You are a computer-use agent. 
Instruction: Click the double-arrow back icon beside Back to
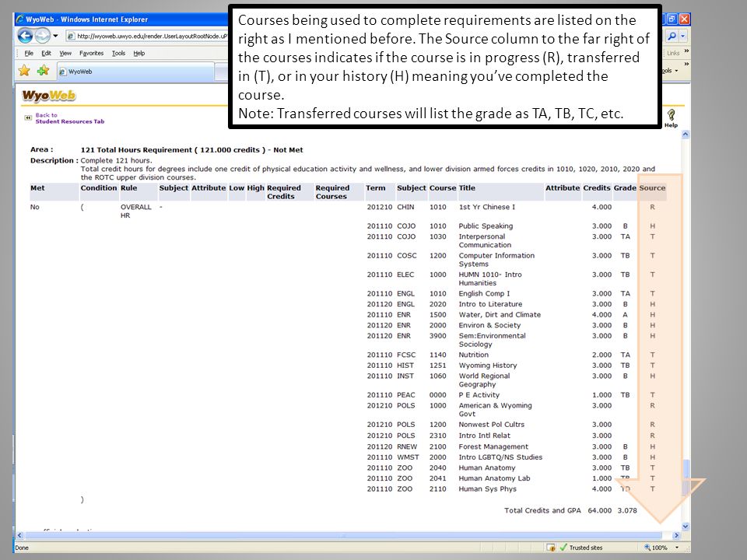tap(28, 117)
